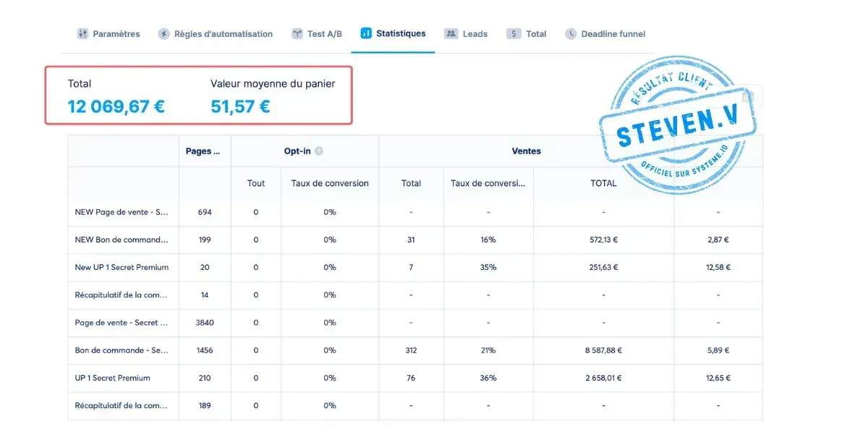Click the truncated Pages column header
Image resolution: width=868 pixels, height=443 pixels.
[204, 151]
